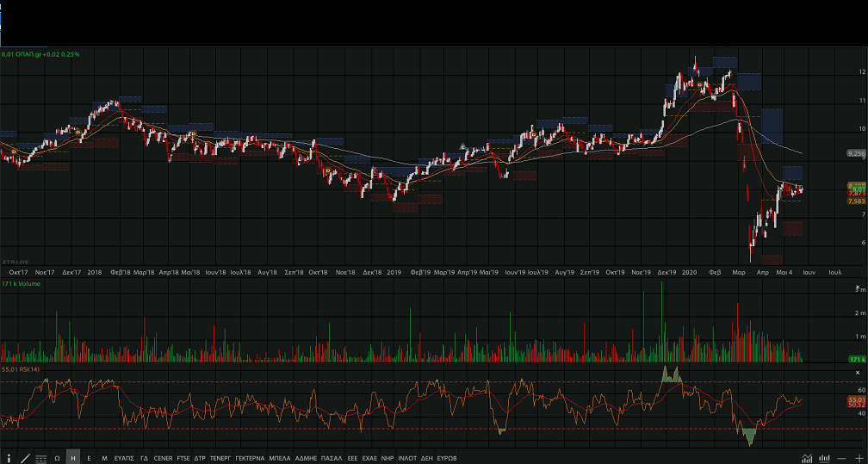The height and width of the screenshot is (464, 868).
Task: Close the RSI indicator panel
Action: [x=858, y=372]
